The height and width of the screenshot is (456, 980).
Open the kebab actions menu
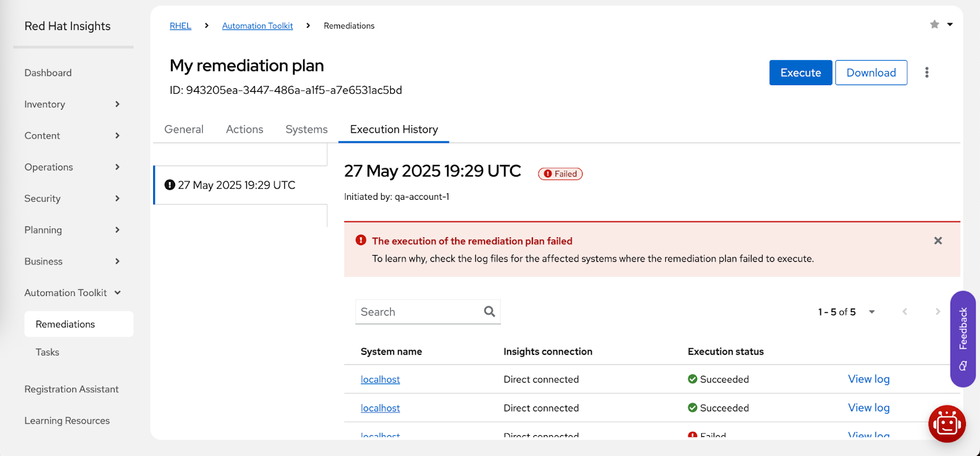tap(927, 72)
